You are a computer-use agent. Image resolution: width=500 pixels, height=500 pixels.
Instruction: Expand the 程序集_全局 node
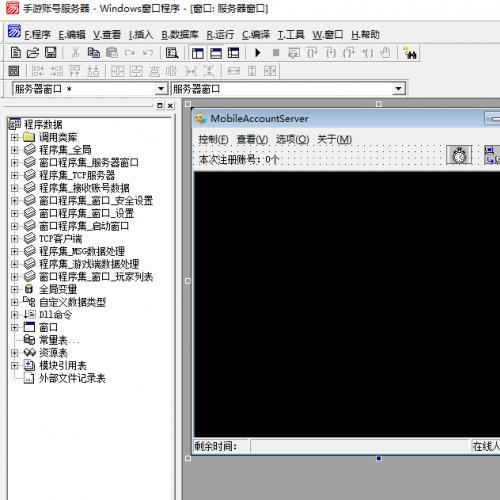tap(14, 150)
